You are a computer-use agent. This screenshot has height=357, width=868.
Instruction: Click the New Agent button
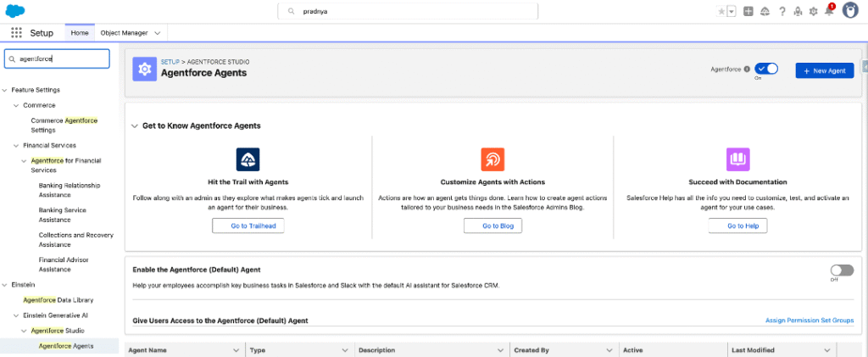tap(825, 70)
